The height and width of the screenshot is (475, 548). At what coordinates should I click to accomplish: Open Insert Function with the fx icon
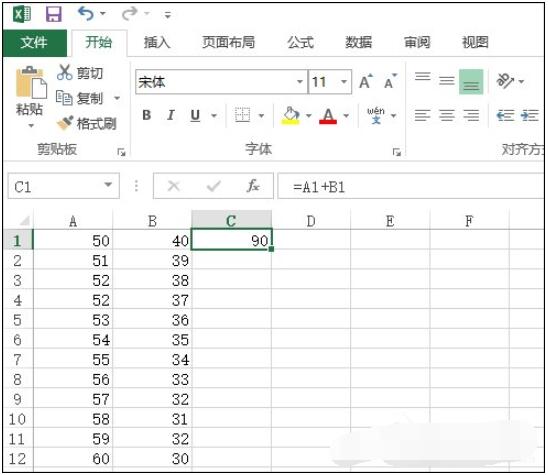(x=253, y=186)
